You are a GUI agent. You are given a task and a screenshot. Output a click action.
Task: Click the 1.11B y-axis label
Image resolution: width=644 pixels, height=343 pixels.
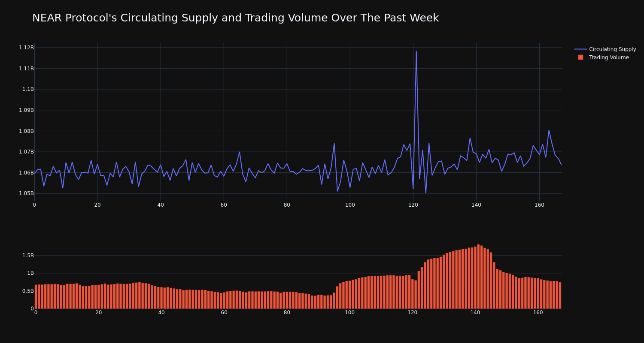tap(26, 69)
